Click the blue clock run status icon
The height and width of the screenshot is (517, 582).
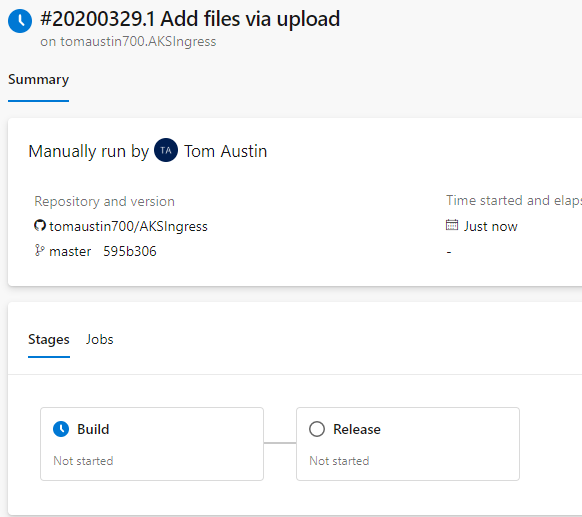click(20, 21)
